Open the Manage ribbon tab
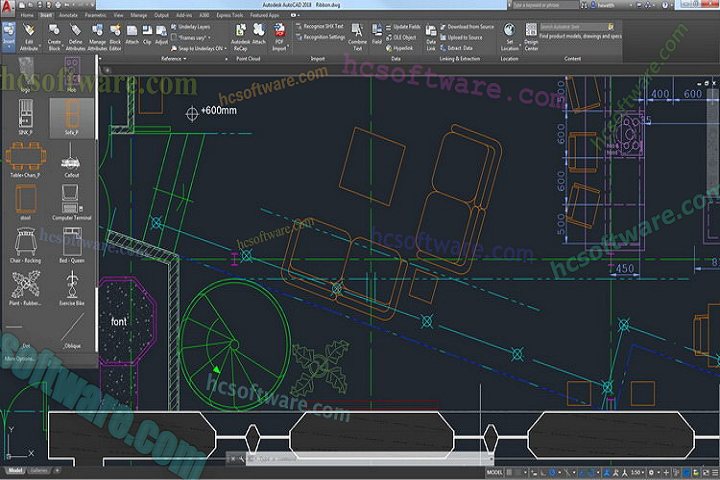The image size is (720, 480). (x=138, y=15)
